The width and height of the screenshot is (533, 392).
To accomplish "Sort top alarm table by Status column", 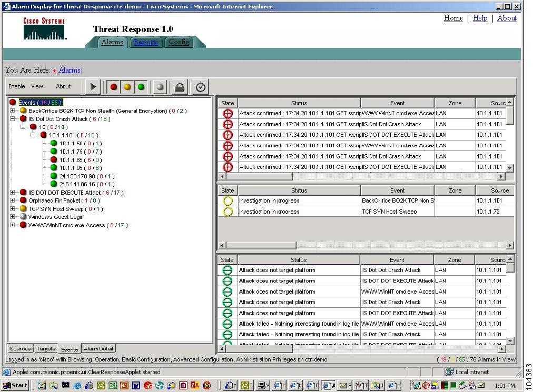I will [x=299, y=103].
